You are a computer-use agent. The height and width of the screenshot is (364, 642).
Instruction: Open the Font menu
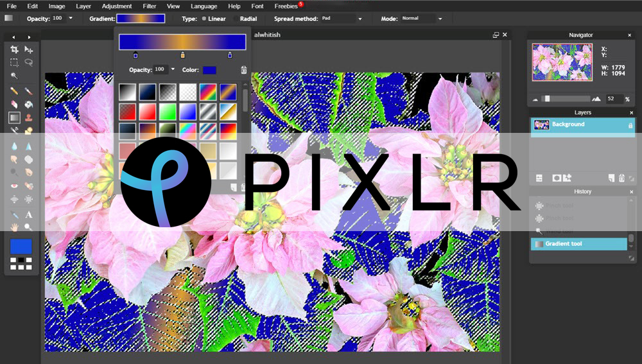pyautogui.click(x=257, y=6)
